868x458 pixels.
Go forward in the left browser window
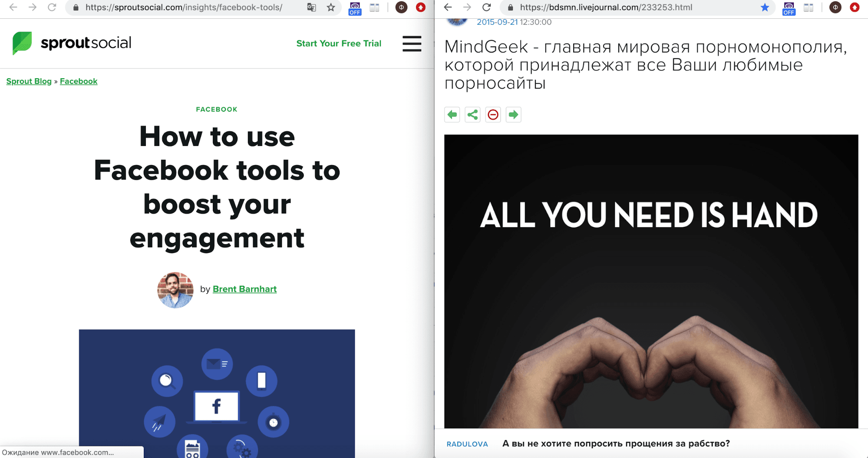coord(32,7)
